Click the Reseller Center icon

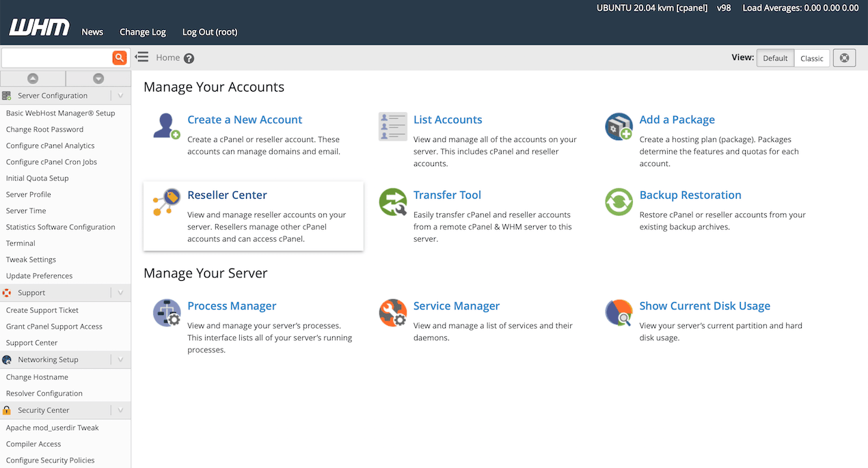tap(166, 202)
